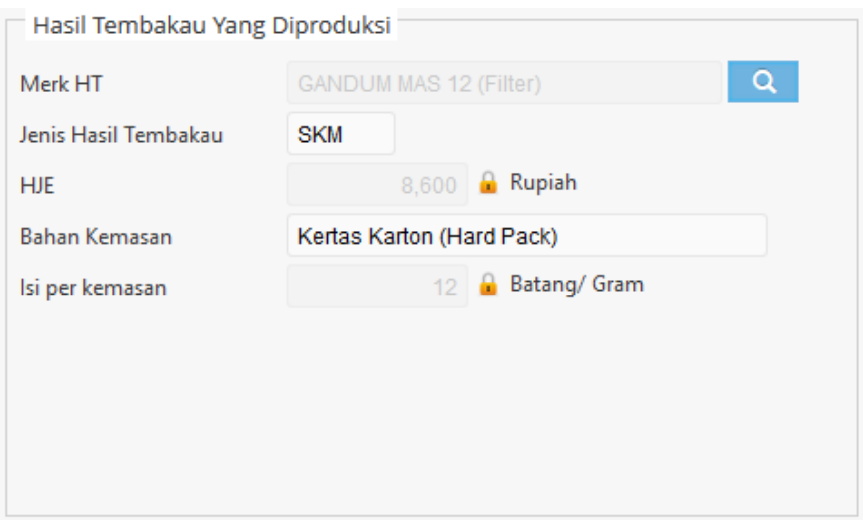Click the Jenis Hasil Tembakau label
Viewport: 863px width, 520px height.
pyautogui.click(x=121, y=135)
